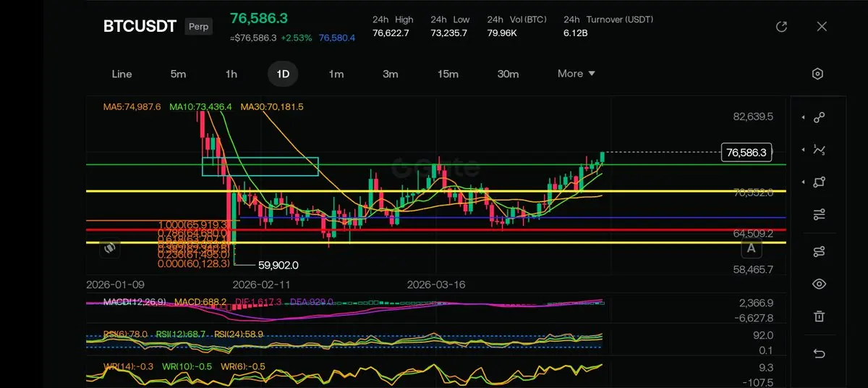Screen dimensions: 868x388
Task: Open the More timeframes dropdown
Action: coord(576,74)
